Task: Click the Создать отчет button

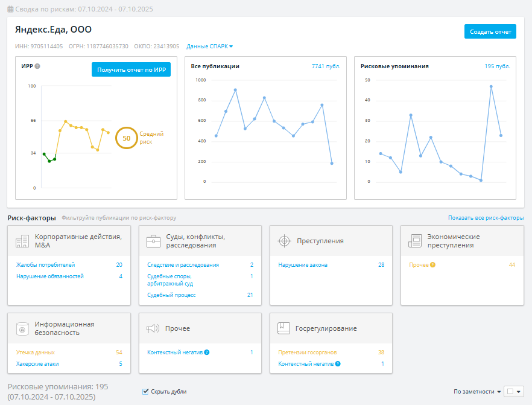Action: (x=490, y=31)
